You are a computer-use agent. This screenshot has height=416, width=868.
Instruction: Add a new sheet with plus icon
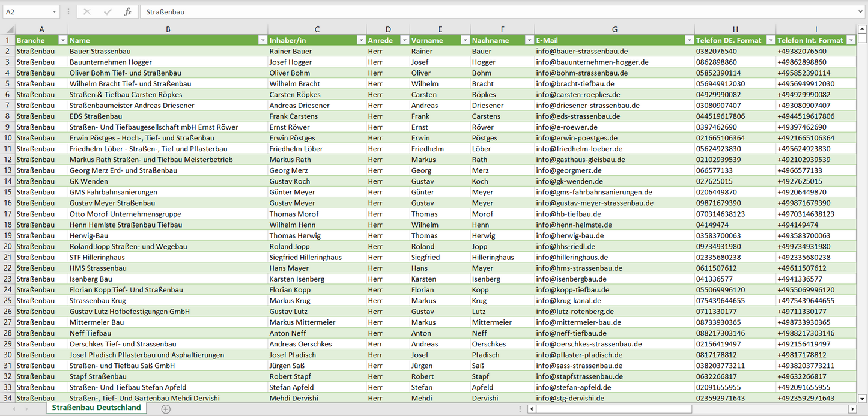166,409
